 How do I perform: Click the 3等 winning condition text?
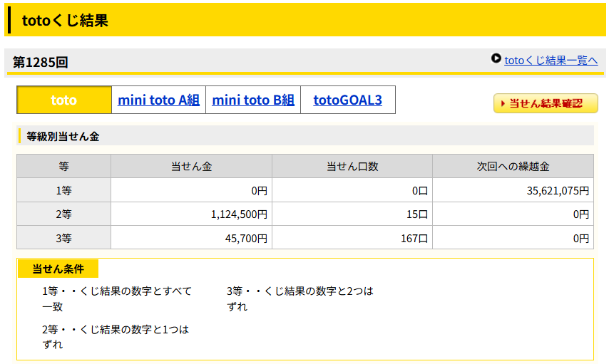tap(300, 298)
